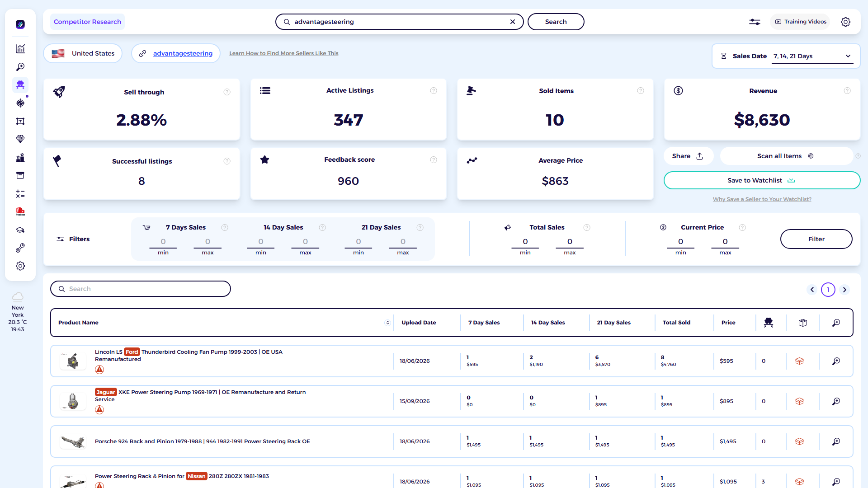Open the sales analytics chart icon in sidebar

(x=20, y=49)
